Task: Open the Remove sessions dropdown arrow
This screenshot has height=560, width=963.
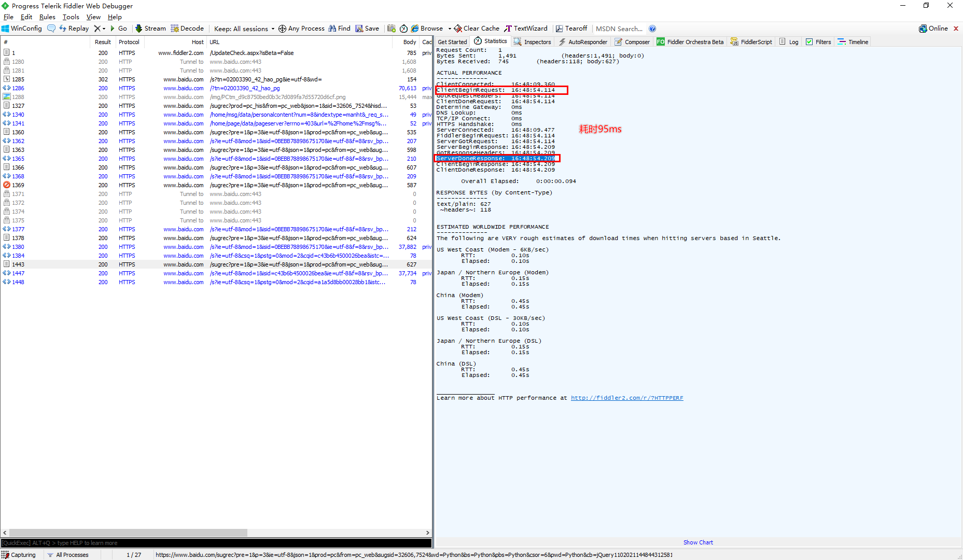Action: click(x=104, y=29)
